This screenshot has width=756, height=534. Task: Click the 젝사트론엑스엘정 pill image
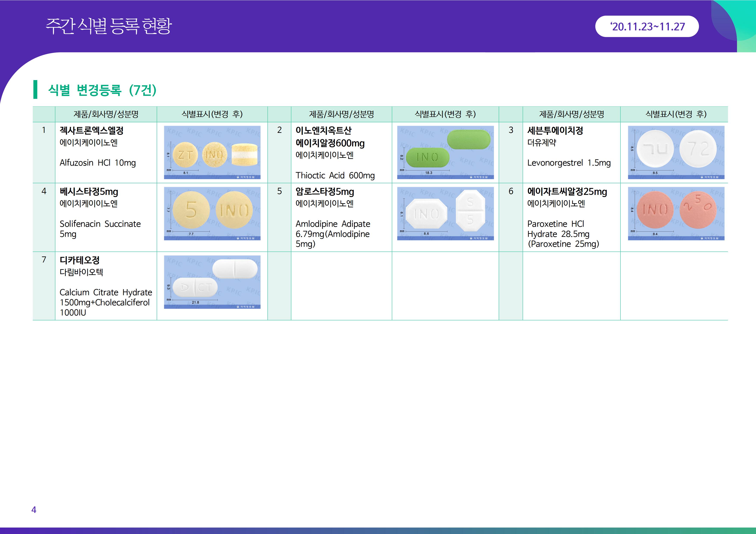pos(212,152)
